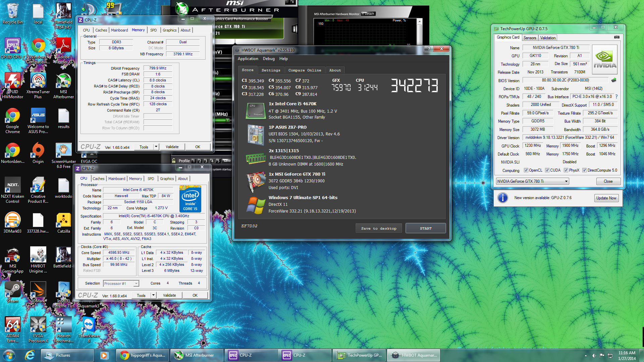This screenshot has width=644, height=362.
Task: Open NZXT Kraken Control icon
Action: coord(12,190)
